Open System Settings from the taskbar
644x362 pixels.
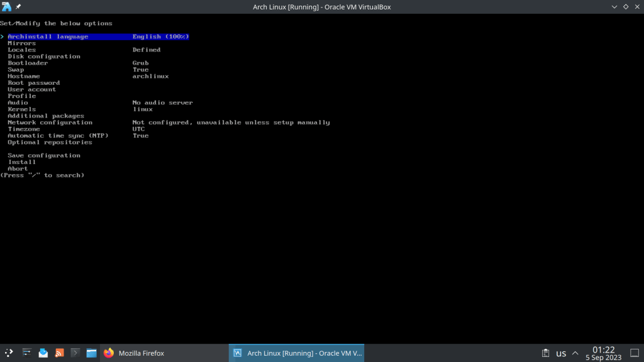(26, 353)
